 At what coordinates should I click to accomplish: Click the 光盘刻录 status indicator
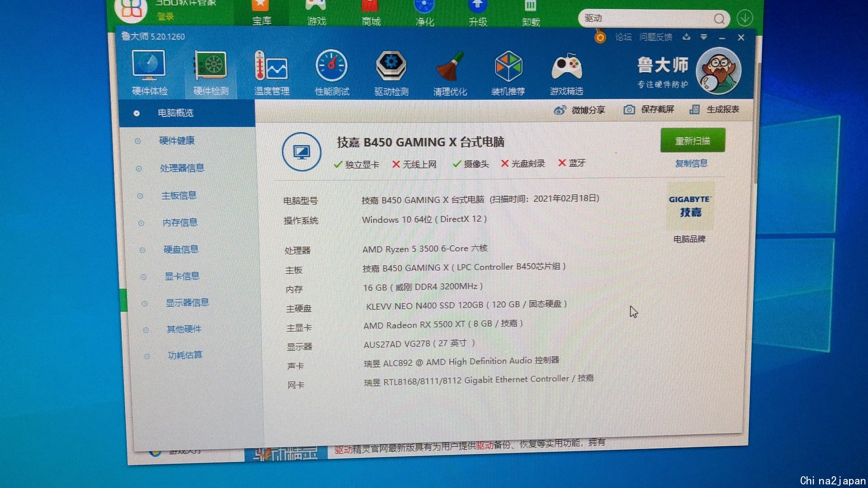[523, 163]
